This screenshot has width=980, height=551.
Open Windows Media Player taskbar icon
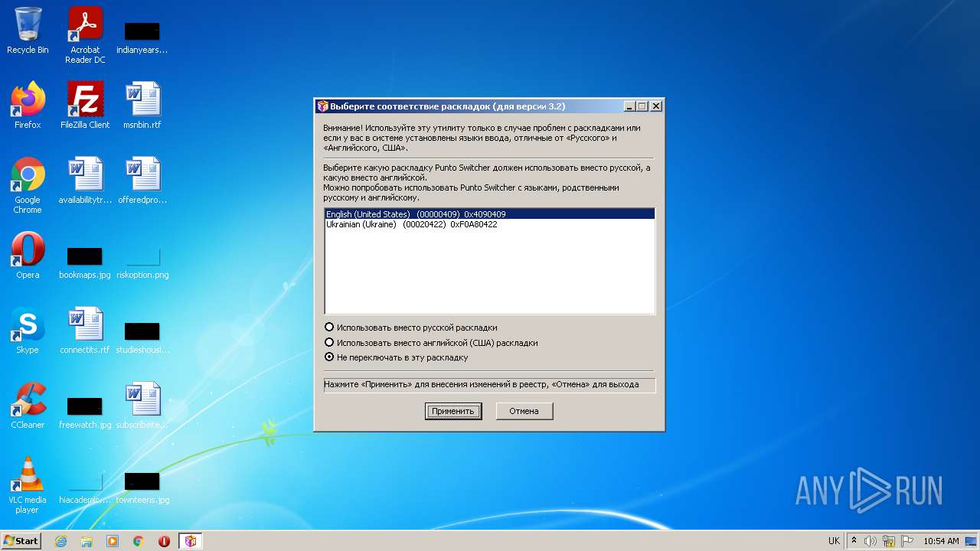point(113,541)
